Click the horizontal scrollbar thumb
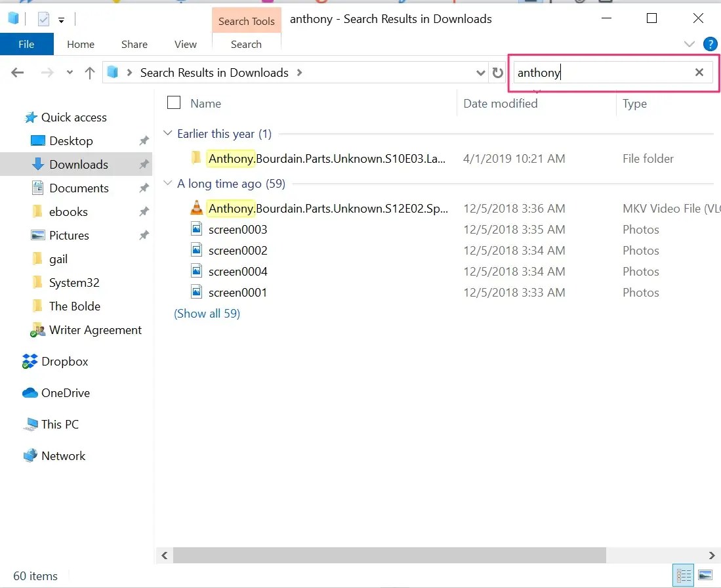 [390, 555]
